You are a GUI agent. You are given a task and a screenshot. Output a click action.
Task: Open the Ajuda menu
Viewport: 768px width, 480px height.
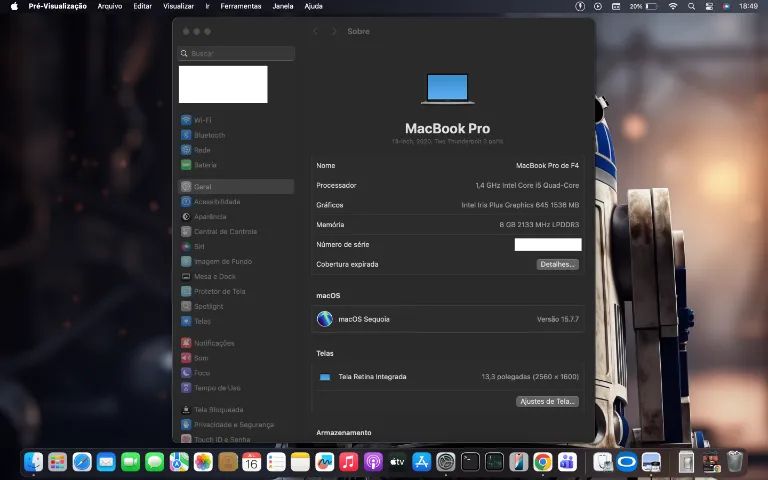point(313,6)
